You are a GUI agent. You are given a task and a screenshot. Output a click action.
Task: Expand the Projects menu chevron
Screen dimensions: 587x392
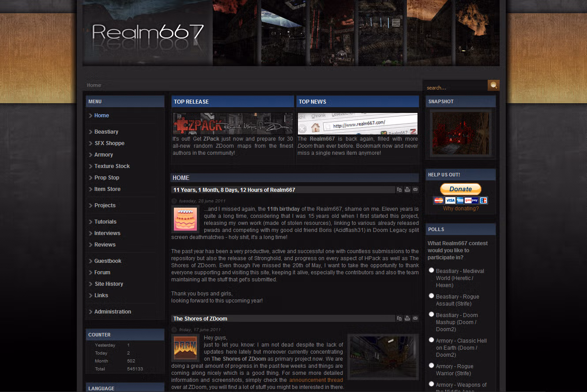90,205
